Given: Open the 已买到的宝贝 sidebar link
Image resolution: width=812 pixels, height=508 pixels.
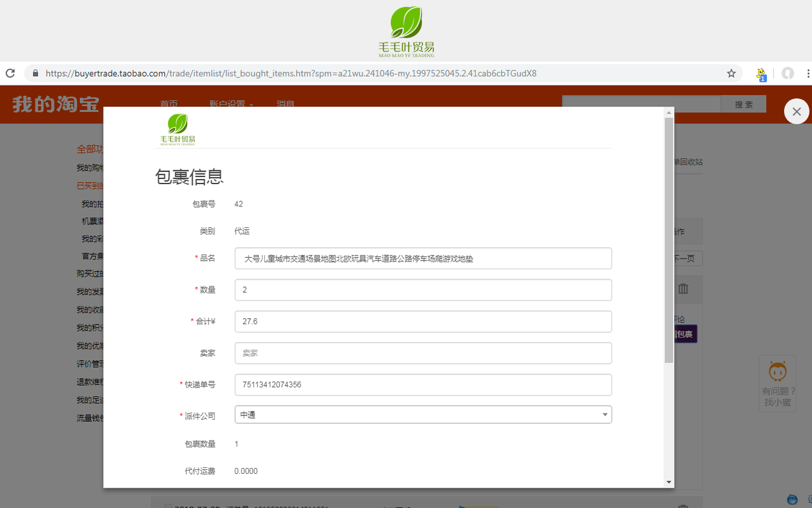Looking at the screenshot, I should tap(89, 185).
